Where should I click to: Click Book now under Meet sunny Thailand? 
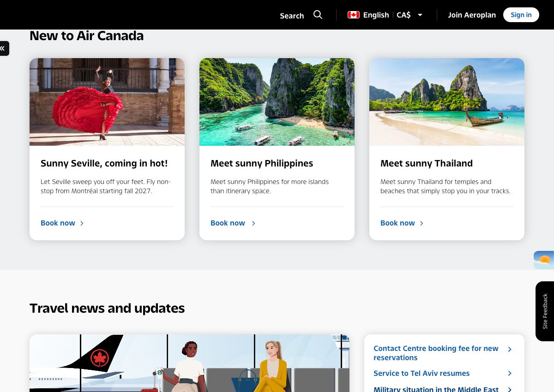pos(397,223)
